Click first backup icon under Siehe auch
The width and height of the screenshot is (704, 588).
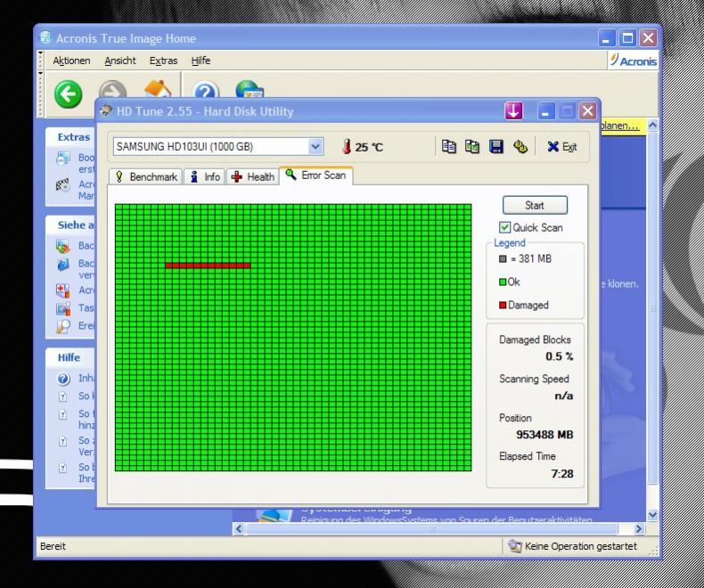click(63, 246)
